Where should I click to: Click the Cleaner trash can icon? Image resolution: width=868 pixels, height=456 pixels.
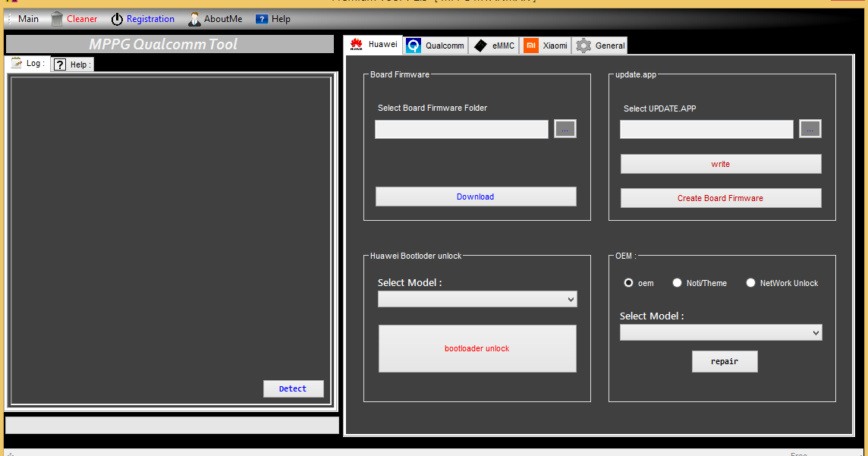click(x=57, y=19)
